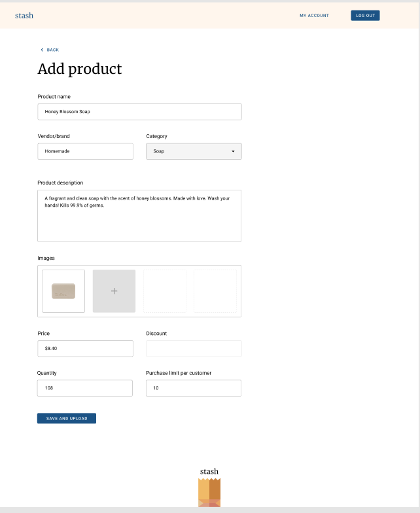This screenshot has width=420, height=513.
Task: Click the third empty image slot
Action: 165,291
